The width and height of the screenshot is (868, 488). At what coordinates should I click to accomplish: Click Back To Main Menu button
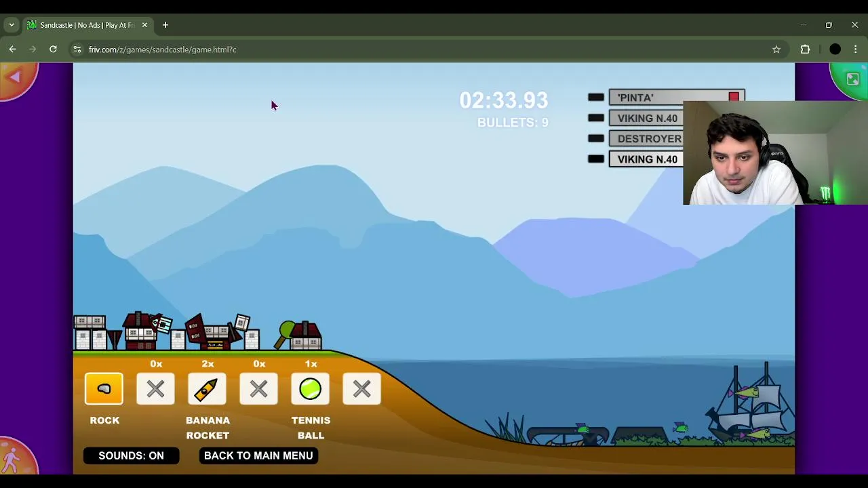coord(258,455)
